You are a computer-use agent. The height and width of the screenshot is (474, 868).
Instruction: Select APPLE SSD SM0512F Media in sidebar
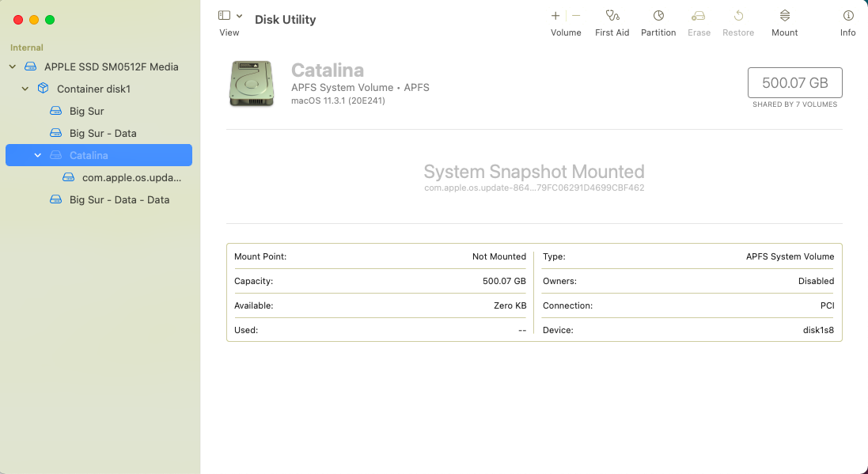(99, 67)
